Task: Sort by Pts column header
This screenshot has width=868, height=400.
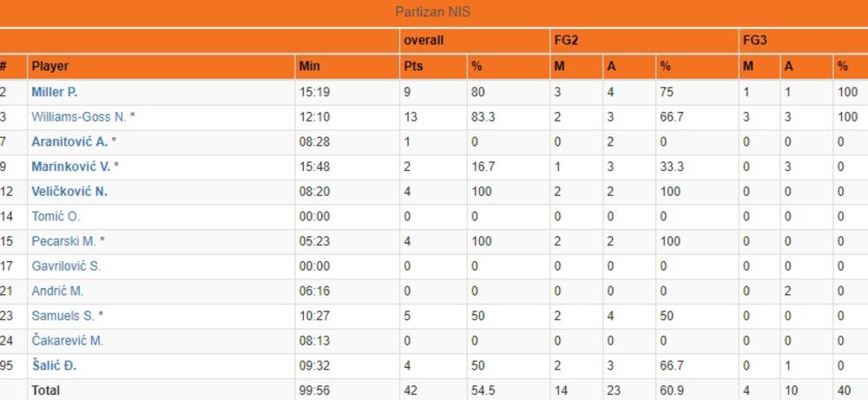Action: coord(413,66)
